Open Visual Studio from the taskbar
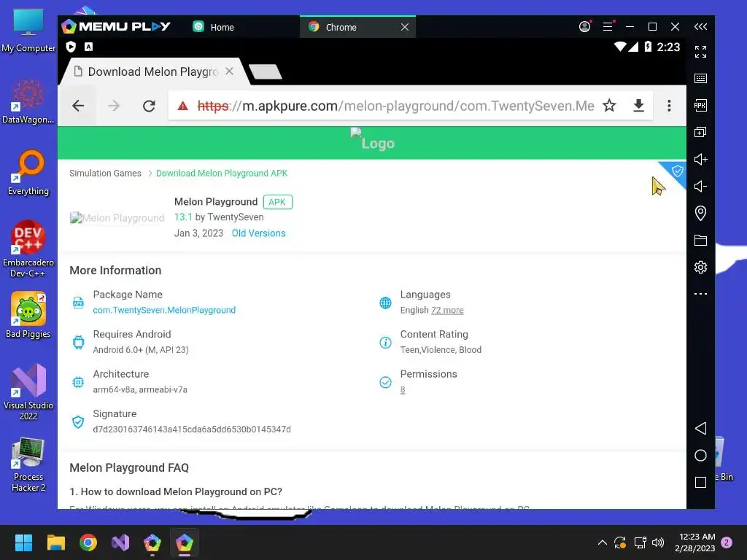Image resolution: width=747 pixels, height=560 pixels. [120, 542]
